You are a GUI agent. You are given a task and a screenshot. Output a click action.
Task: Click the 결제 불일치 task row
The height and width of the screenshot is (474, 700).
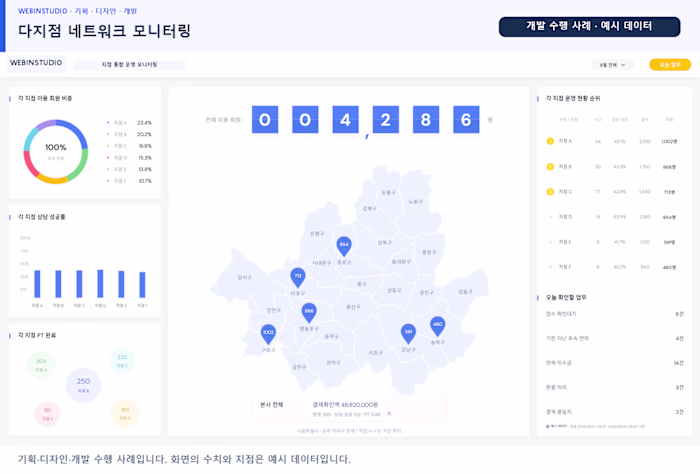point(614,412)
